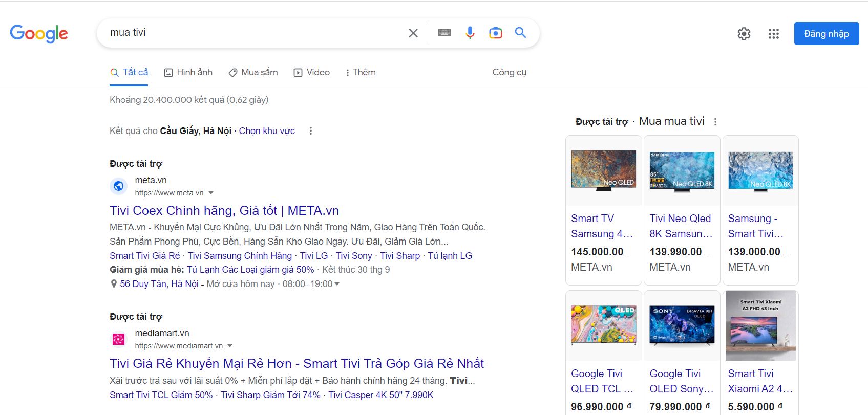Open Tủ Lạnh Các Loại giảm giá 50% link
This screenshot has height=415, width=868.
[x=250, y=270]
